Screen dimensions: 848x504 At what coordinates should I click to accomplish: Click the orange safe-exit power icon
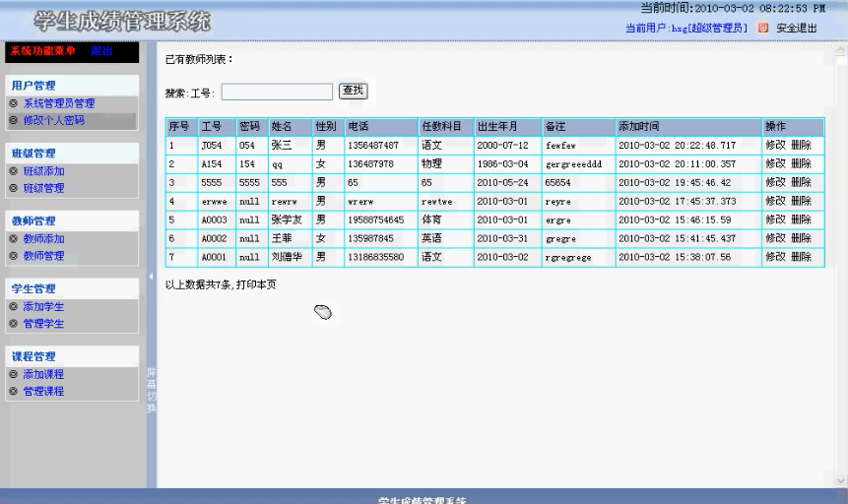pos(762,28)
